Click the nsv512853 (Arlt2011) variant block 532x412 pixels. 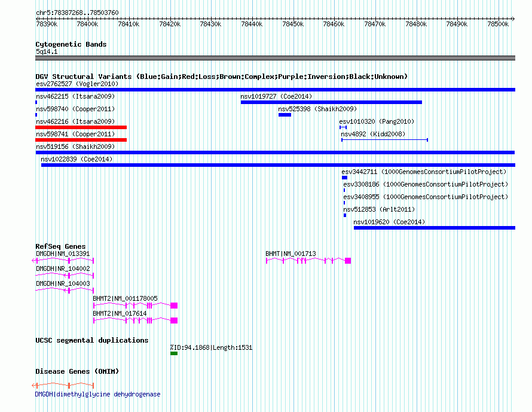345,215
